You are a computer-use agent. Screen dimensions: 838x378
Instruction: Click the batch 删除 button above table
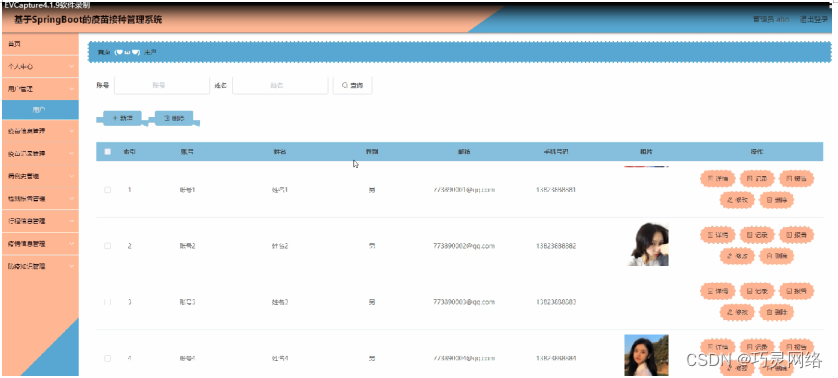point(174,118)
